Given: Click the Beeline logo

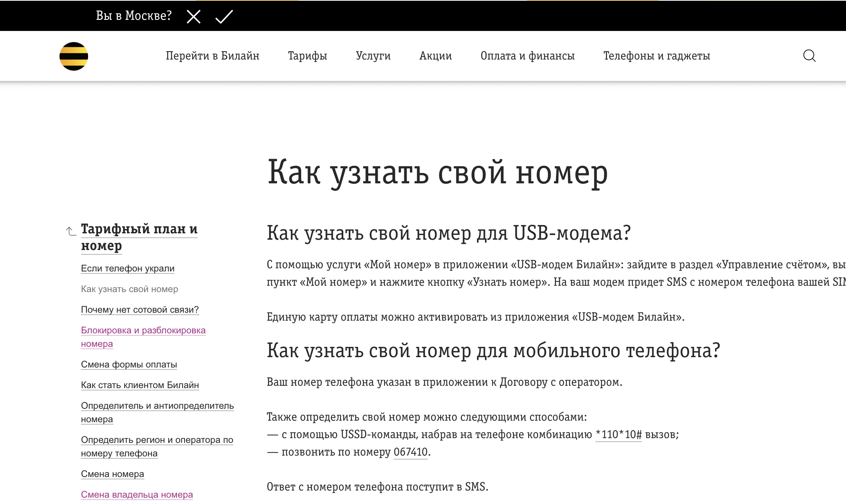Looking at the screenshot, I should (73, 56).
